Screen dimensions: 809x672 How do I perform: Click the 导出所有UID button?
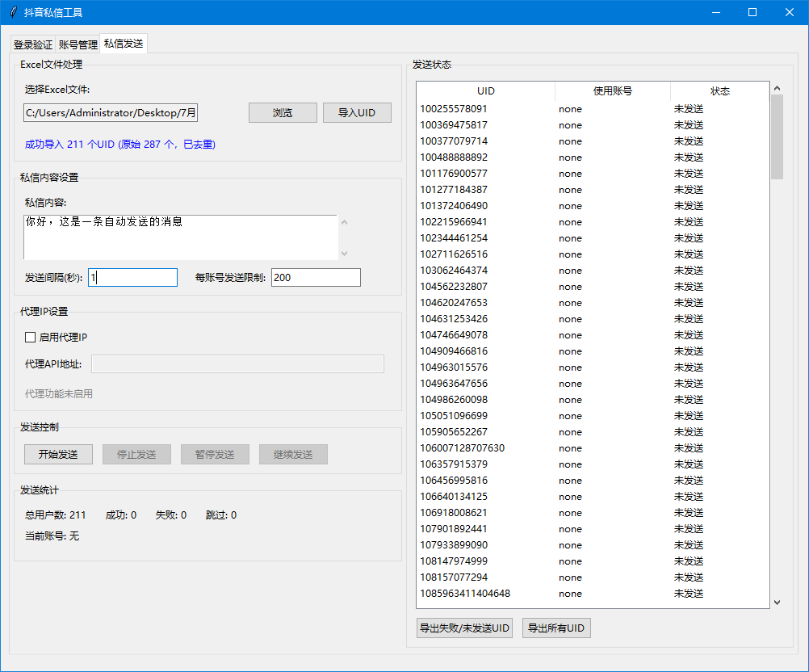tap(556, 628)
